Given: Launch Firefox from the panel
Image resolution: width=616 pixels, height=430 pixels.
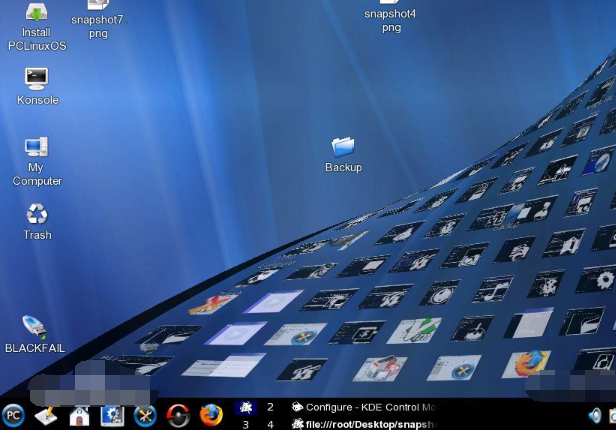Looking at the screenshot, I should point(210,415).
